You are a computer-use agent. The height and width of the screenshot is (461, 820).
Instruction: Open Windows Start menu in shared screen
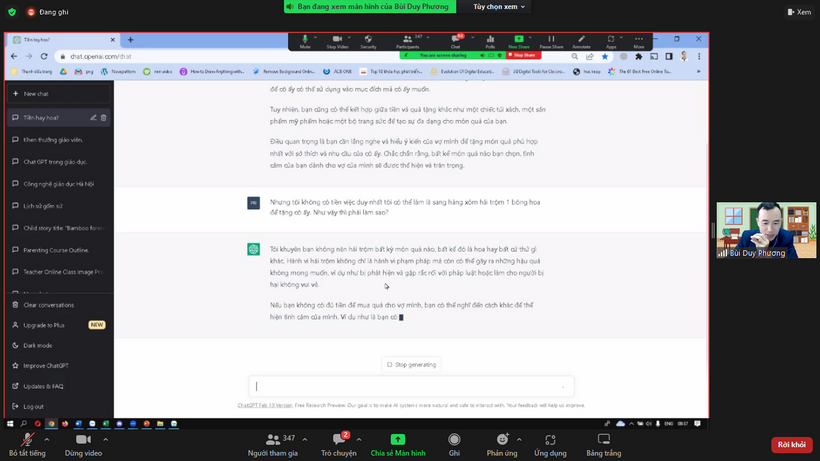pos(10,423)
